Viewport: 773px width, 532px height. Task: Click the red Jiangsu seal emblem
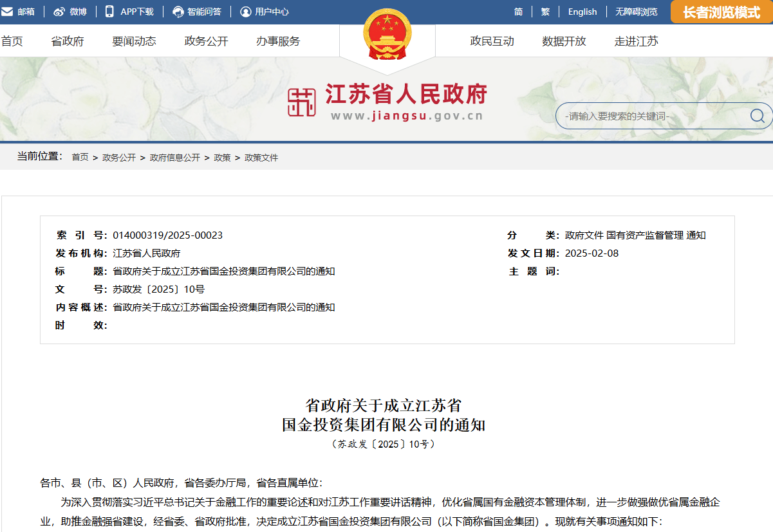tap(303, 101)
